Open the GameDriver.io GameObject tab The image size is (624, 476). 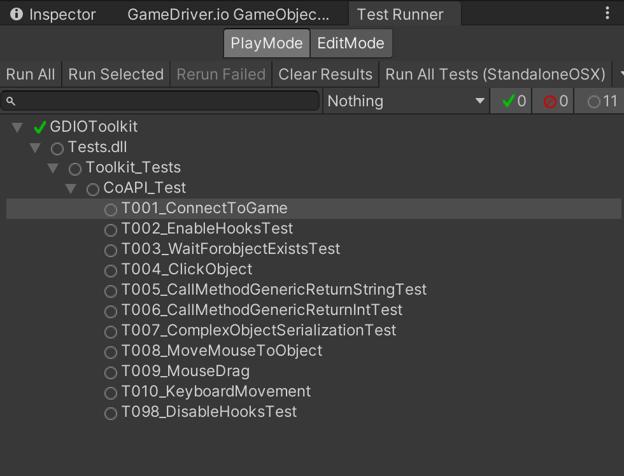tap(228, 15)
